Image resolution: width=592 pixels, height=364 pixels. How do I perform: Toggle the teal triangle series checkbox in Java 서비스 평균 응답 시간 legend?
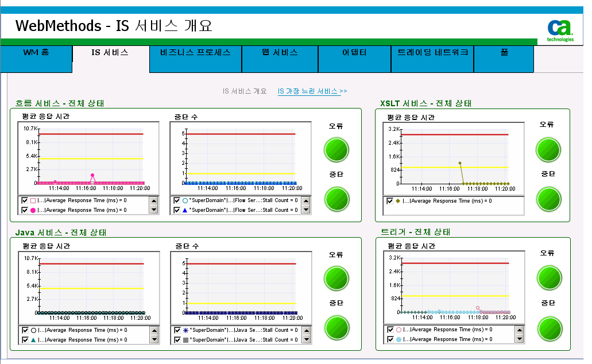tap(25, 340)
